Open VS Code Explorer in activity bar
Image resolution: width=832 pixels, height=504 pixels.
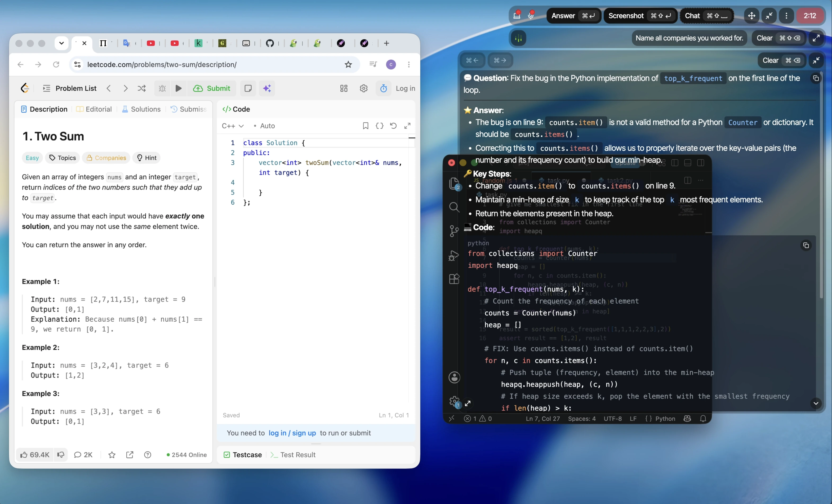(455, 184)
